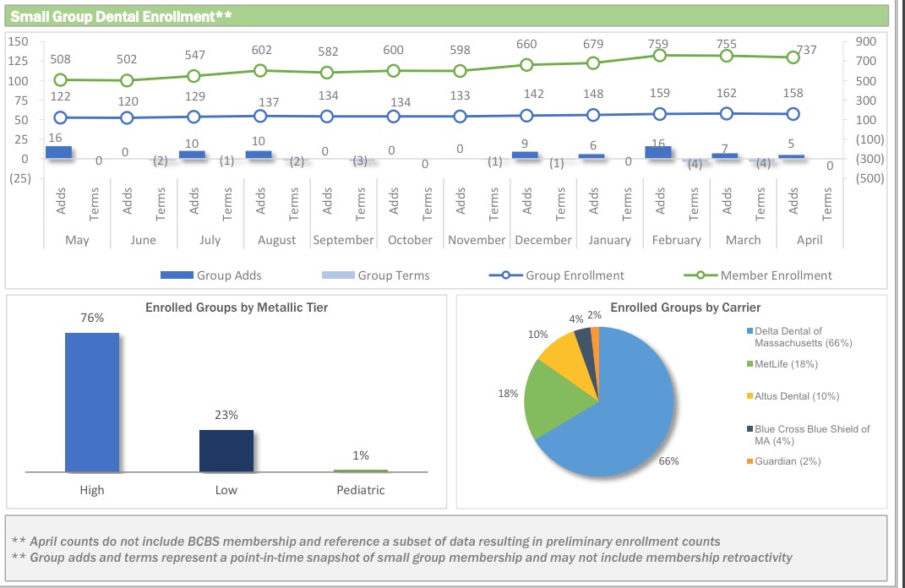
Task: Select the Altus Dental yellow legend marker
Action: pyautogui.click(x=750, y=397)
